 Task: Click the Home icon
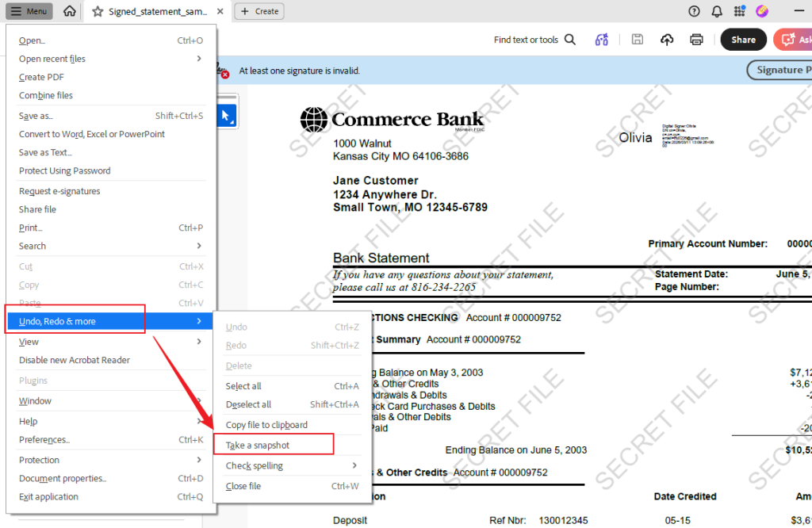(x=70, y=11)
